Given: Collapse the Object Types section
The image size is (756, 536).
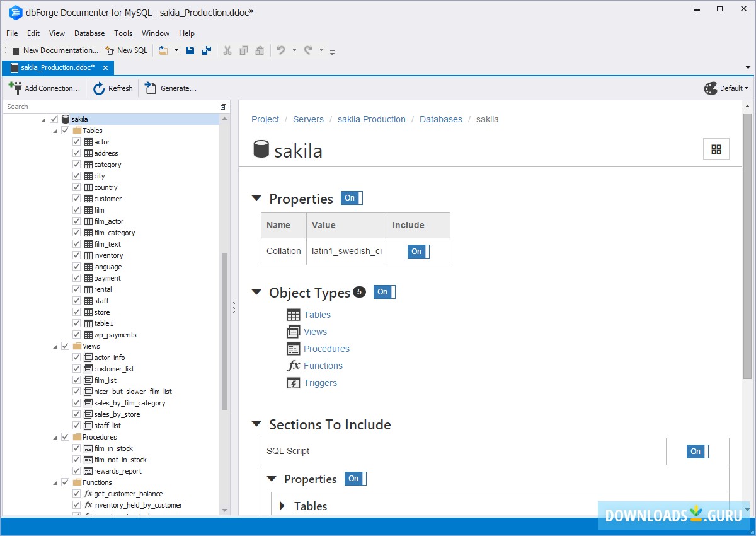Looking at the screenshot, I should (256, 293).
